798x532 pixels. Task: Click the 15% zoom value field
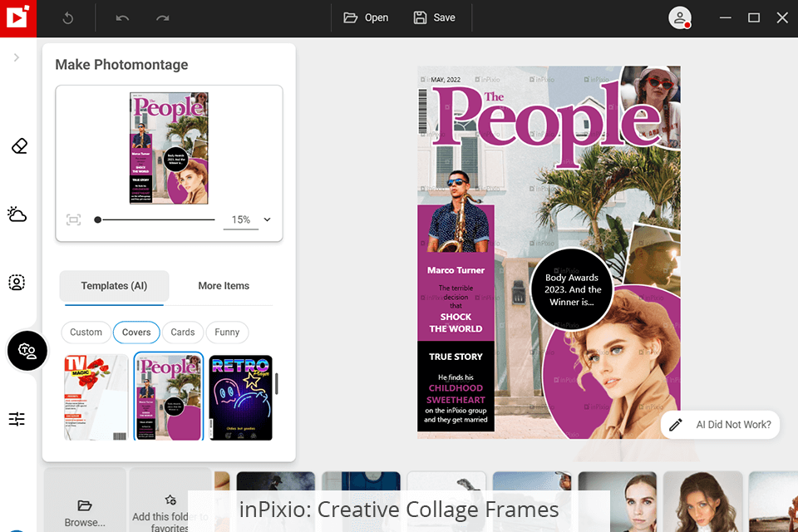coord(241,220)
